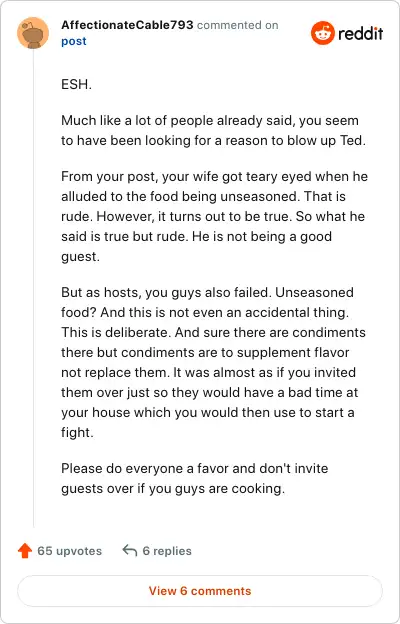The width and height of the screenshot is (400, 624).
Task: Open the AffectionateCable793 user profile link
Action: (127, 25)
